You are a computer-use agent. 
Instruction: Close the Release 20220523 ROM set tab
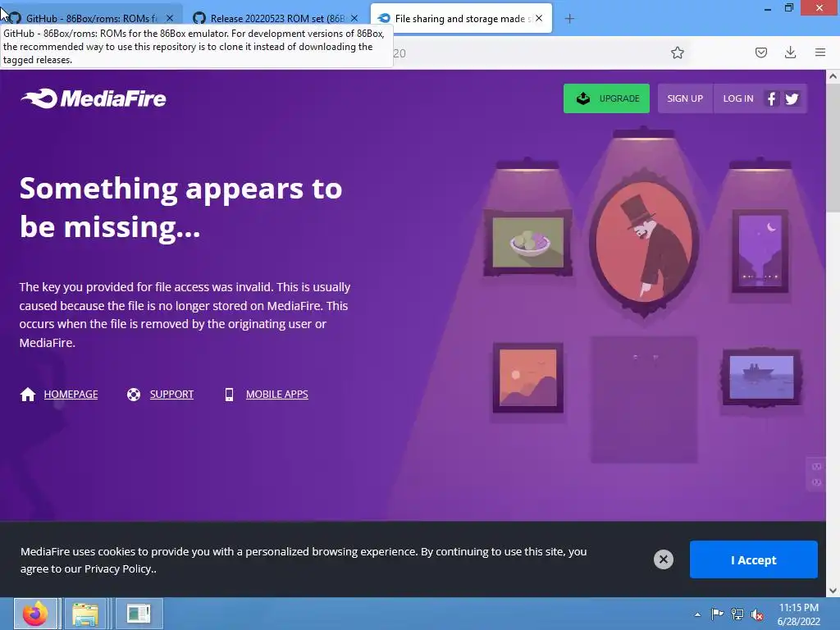tap(354, 18)
